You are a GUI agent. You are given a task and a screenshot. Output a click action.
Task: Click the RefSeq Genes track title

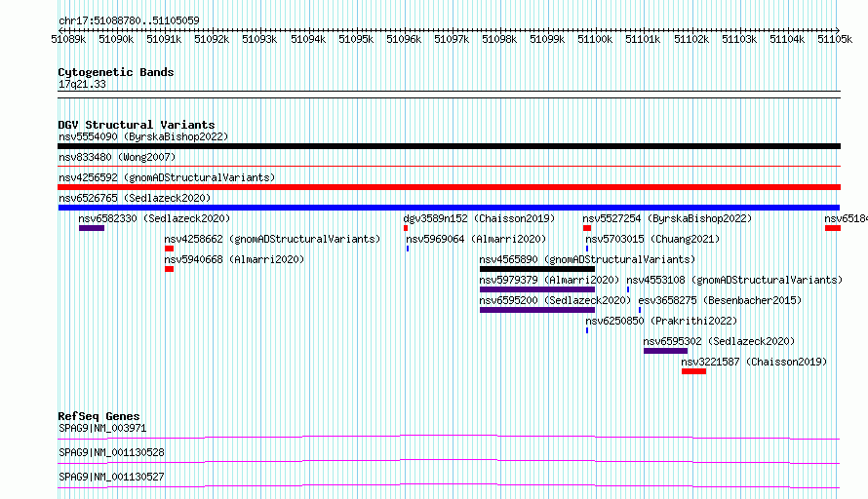[99, 416]
